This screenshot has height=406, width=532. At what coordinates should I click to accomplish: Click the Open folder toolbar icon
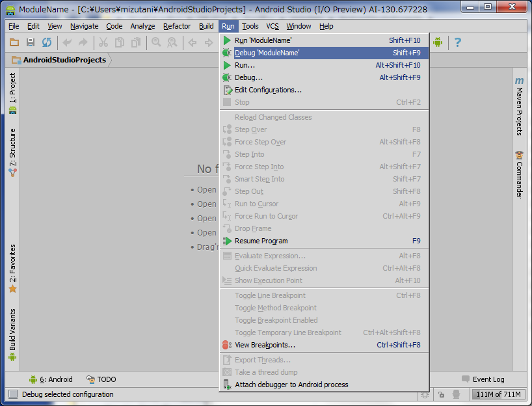14,42
